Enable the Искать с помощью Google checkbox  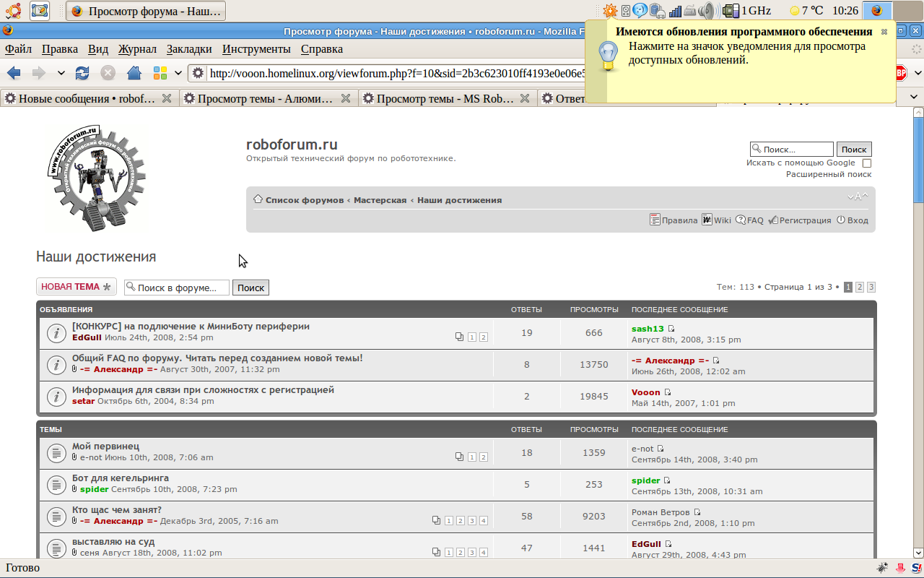[867, 163]
